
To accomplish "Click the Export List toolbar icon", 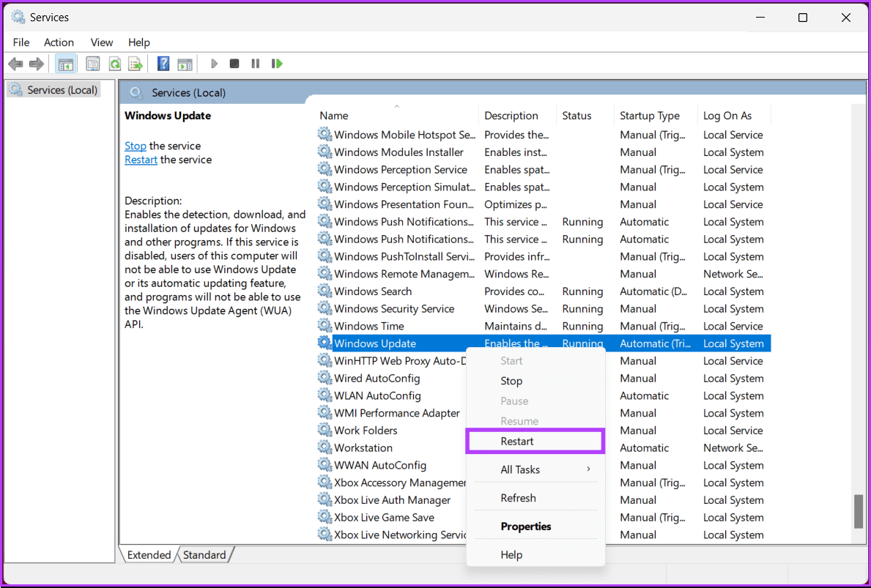I will coord(136,64).
